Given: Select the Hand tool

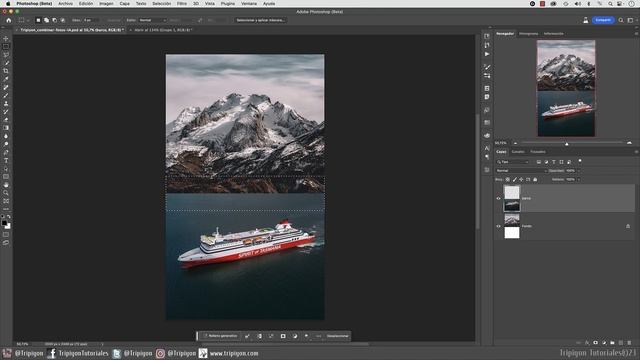Looking at the screenshot, I should coord(6,185).
